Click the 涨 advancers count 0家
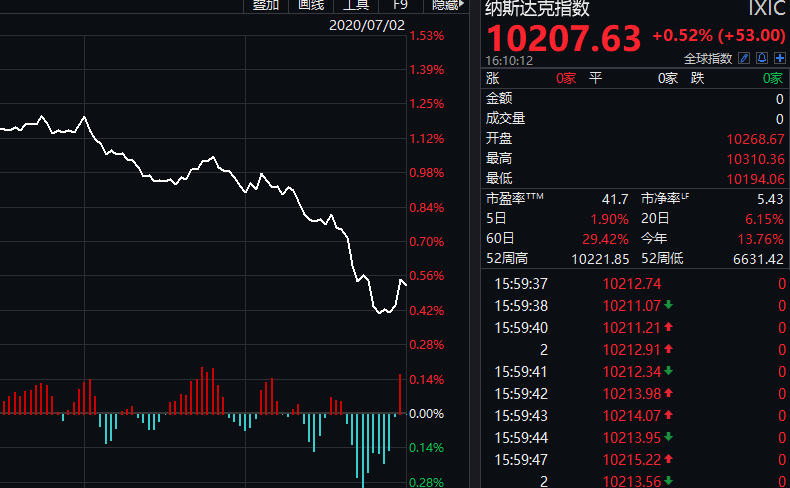 (x=566, y=78)
